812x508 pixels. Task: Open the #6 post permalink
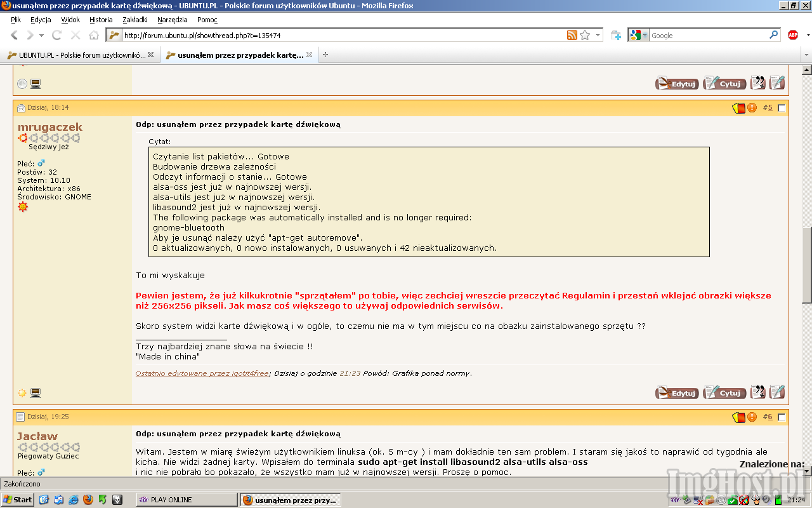[x=768, y=417]
